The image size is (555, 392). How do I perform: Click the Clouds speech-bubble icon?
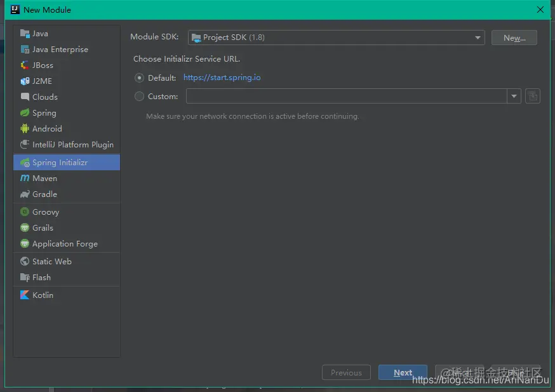tap(25, 97)
